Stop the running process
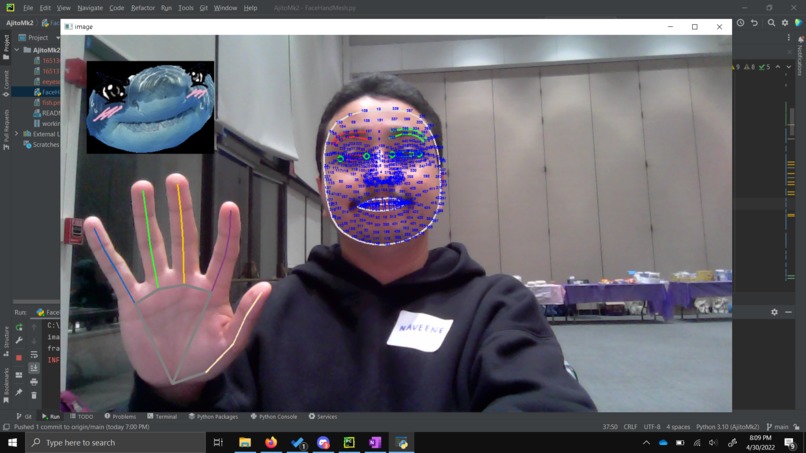Image resolution: width=806 pixels, height=453 pixels. [x=19, y=357]
